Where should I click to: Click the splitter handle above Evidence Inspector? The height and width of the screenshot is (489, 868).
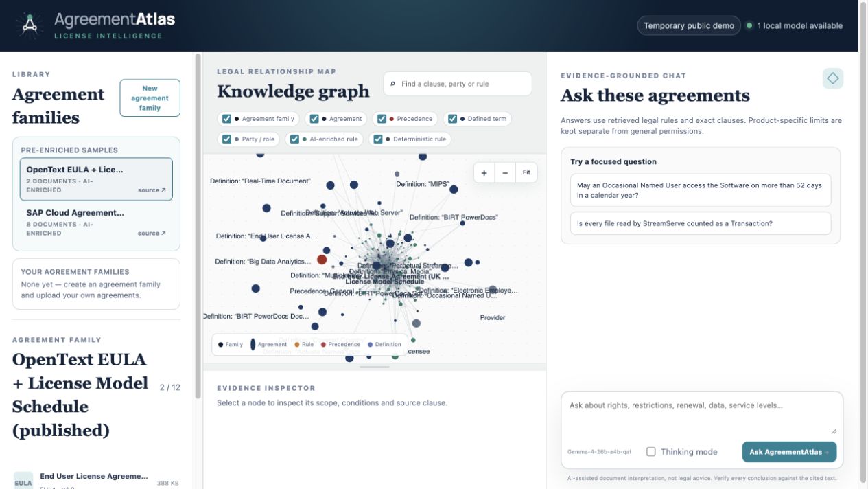point(375,367)
